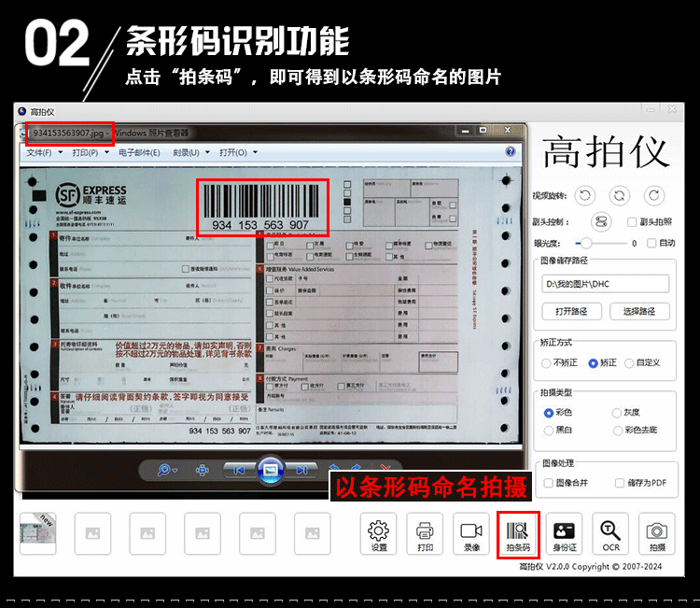Image resolution: width=700 pixels, height=608 pixels.
Task: Click the red delete icon in the photo viewer
Action: click(x=385, y=468)
